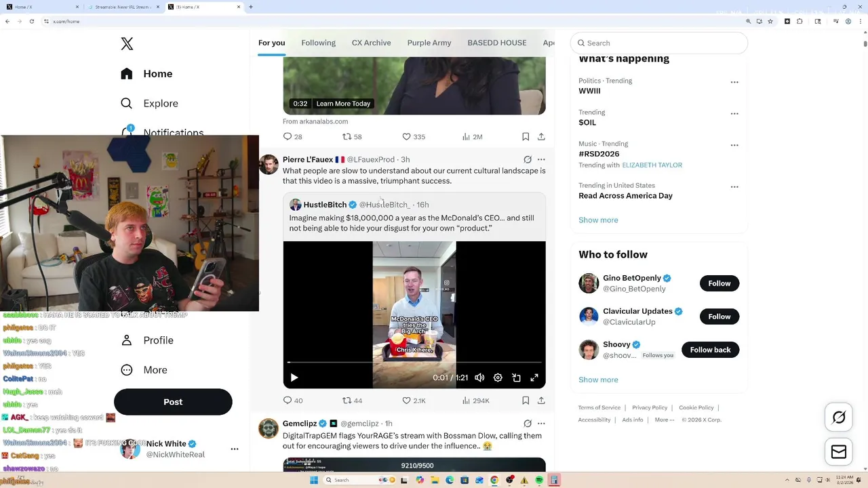
Task: Repost Pierre L'Fauex post with 44 reposts
Action: click(352, 401)
